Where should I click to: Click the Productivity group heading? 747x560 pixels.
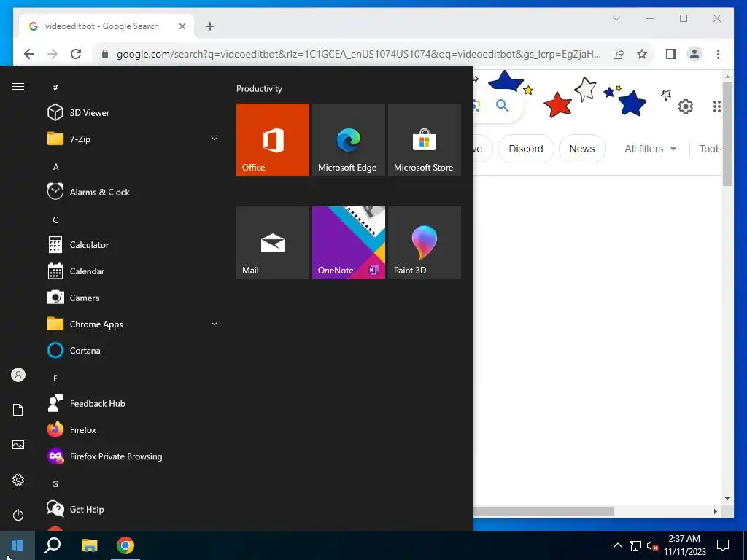(x=259, y=88)
